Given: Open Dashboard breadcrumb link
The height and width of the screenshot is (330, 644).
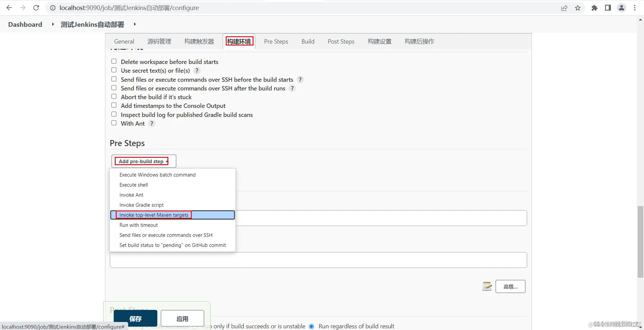Looking at the screenshot, I should pyautogui.click(x=25, y=24).
